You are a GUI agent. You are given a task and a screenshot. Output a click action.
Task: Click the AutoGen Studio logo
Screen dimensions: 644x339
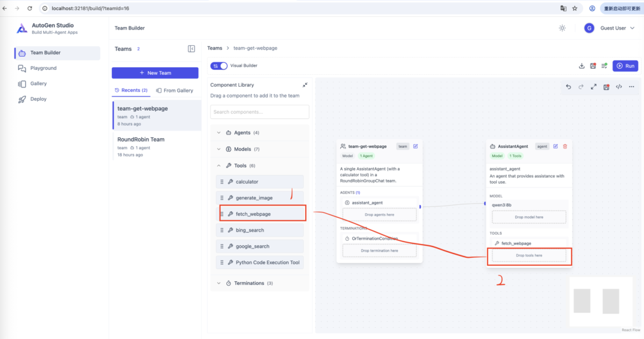coord(22,28)
